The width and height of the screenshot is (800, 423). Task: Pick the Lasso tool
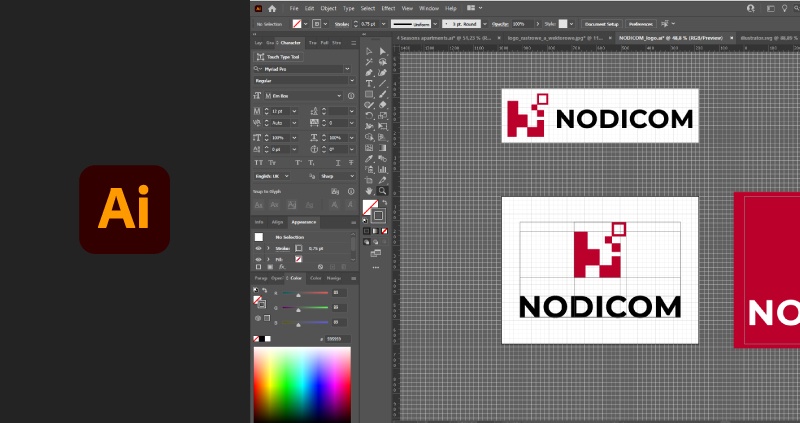[382, 62]
